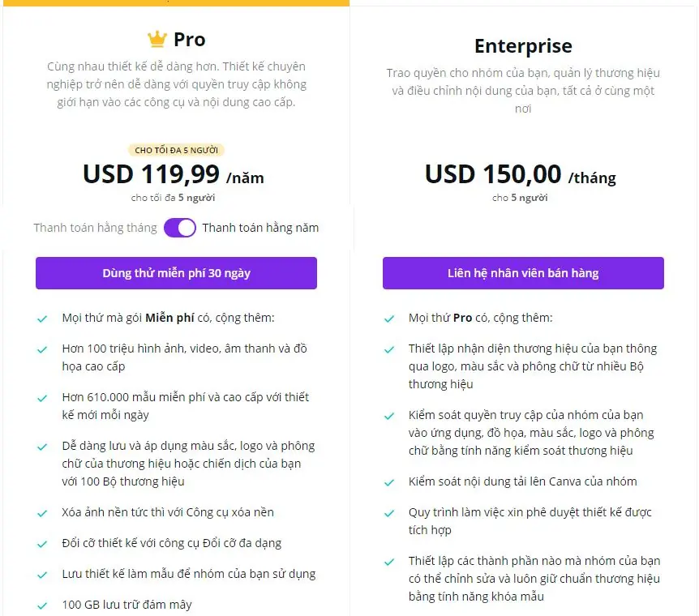Select the Enterprise plan heading
The image size is (699, 616).
(523, 46)
